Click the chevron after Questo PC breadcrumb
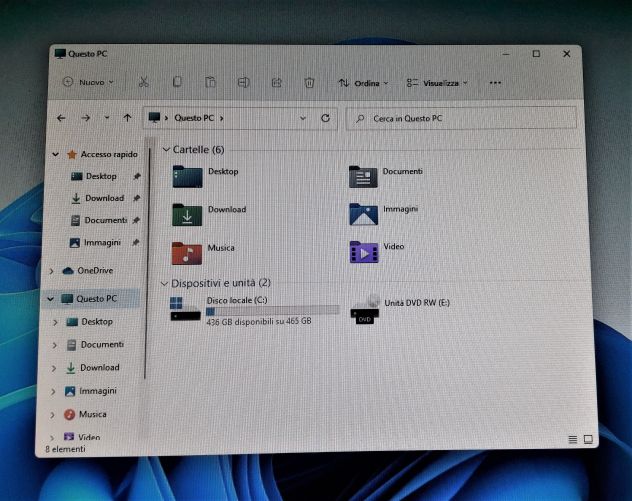 click(x=222, y=118)
